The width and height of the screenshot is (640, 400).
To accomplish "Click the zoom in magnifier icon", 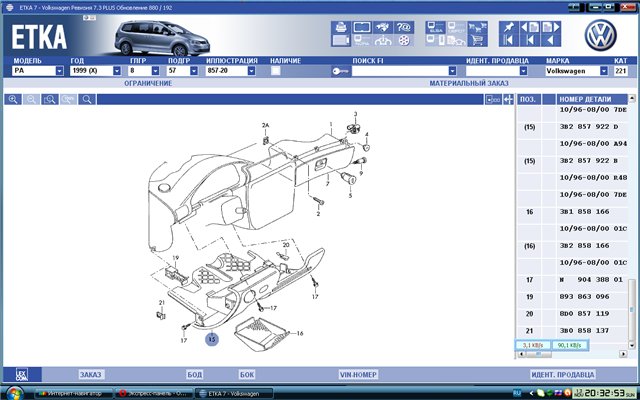I will [13, 99].
